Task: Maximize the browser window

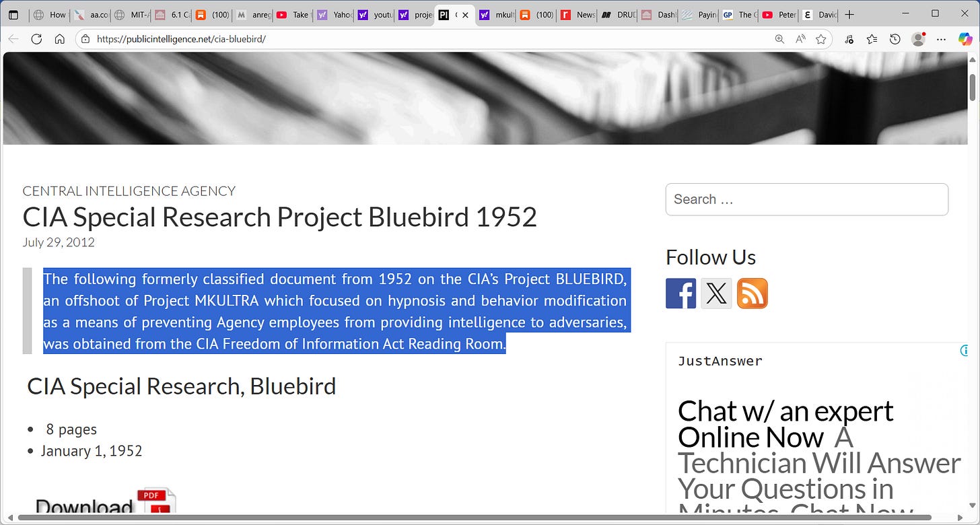Action: point(935,13)
